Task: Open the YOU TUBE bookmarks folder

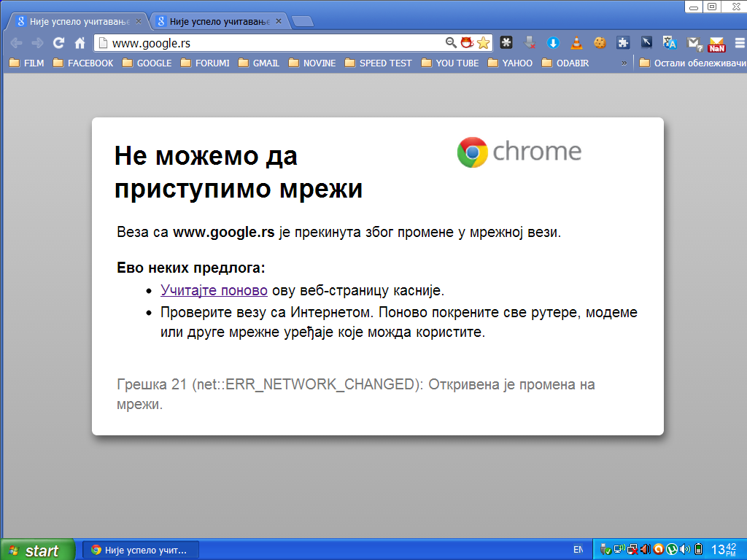Action: (x=449, y=63)
